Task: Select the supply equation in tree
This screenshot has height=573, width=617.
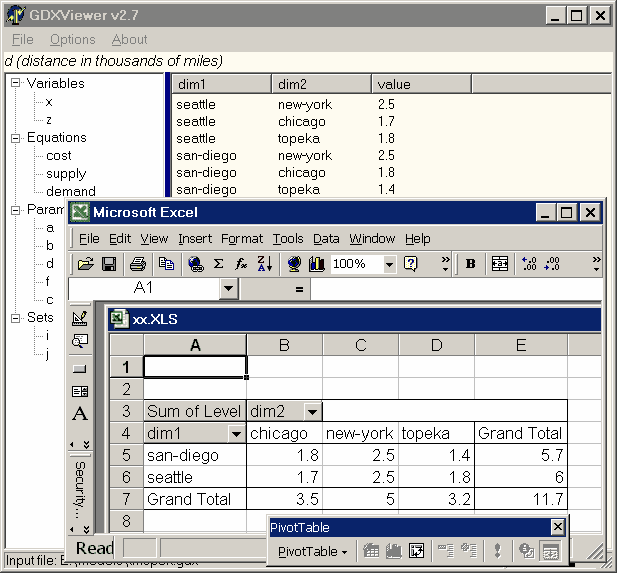Action: tap(66, 173)
